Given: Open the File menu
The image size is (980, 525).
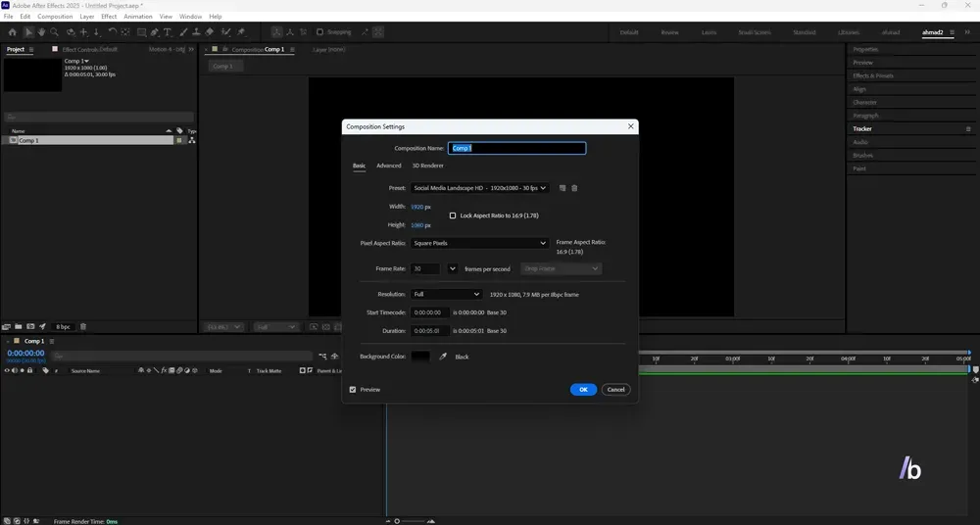Looking at the screenshot, I should pyautogui.click(x=8, y=17).
